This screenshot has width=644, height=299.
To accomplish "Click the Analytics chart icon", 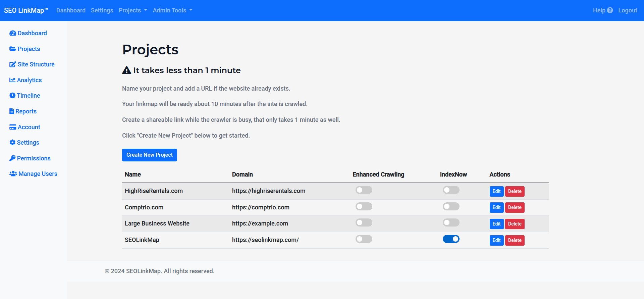I will (12, 80).
